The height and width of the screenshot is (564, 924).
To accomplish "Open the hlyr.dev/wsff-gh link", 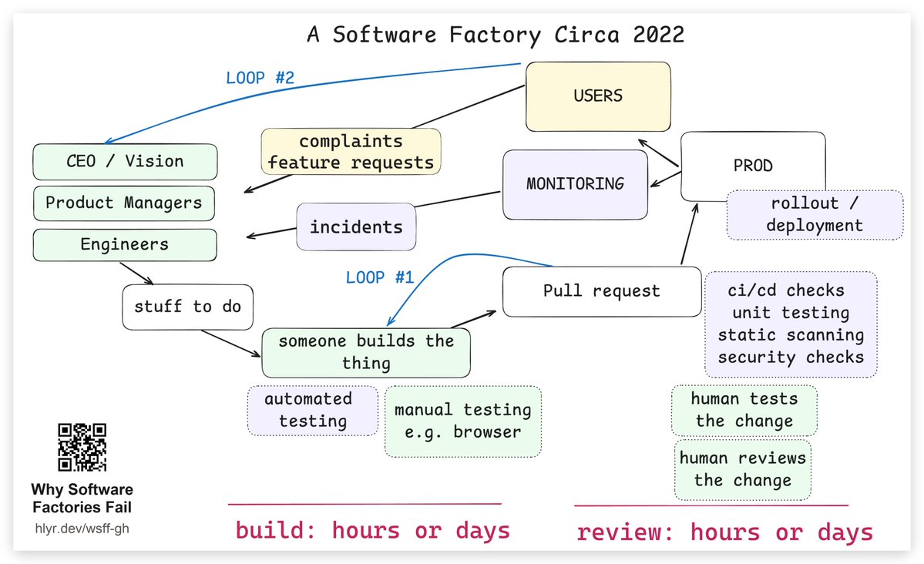I will (82, 528).
